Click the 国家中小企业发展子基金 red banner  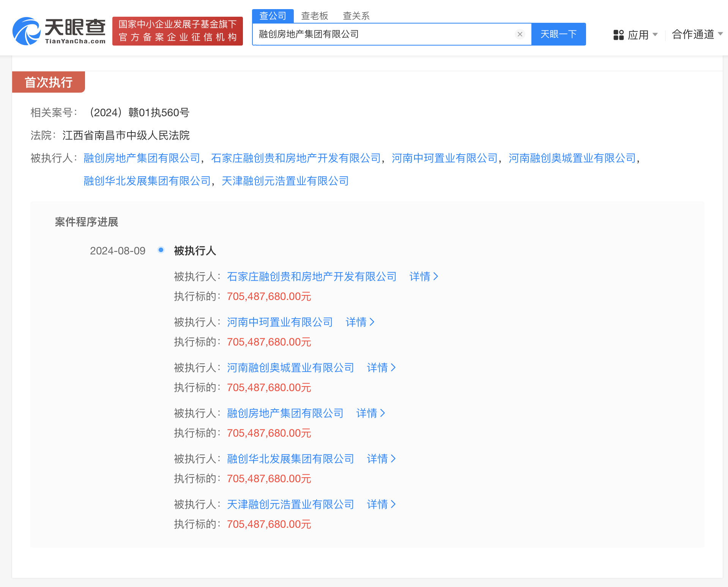coord(177,31)
